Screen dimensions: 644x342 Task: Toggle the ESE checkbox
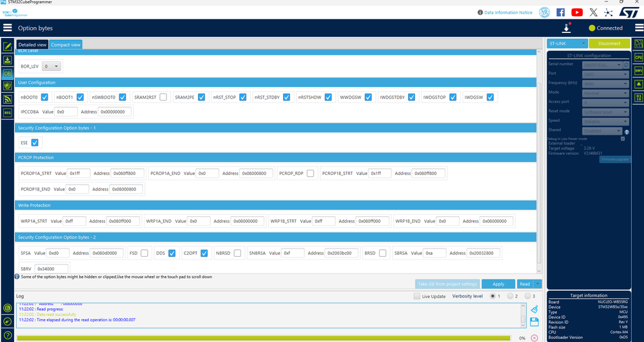point(35,143)
